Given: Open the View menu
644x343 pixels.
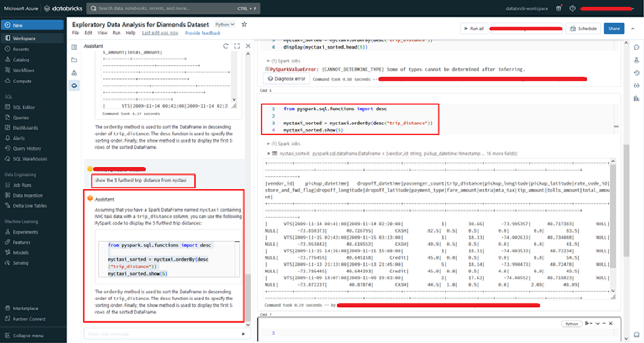Looking at the screenshot, I should (102, 33).
